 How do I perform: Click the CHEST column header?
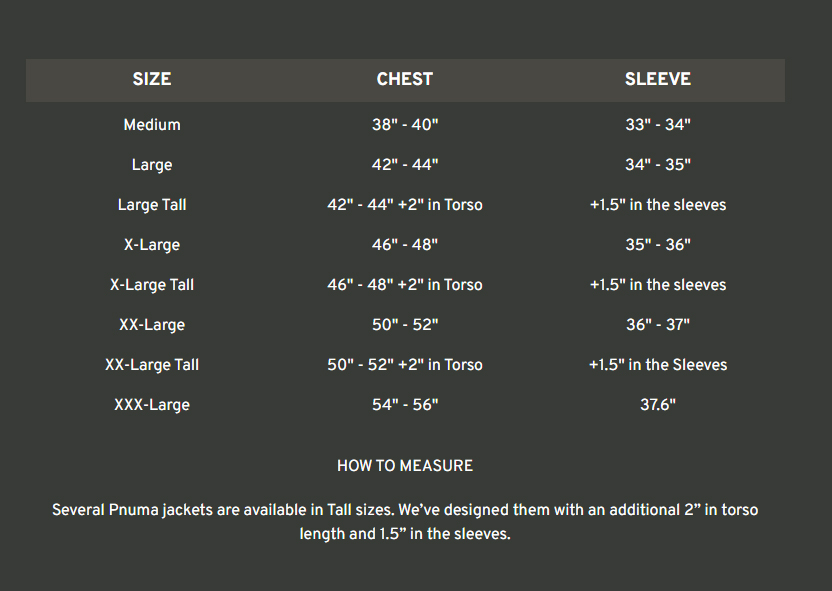(405, 80)
